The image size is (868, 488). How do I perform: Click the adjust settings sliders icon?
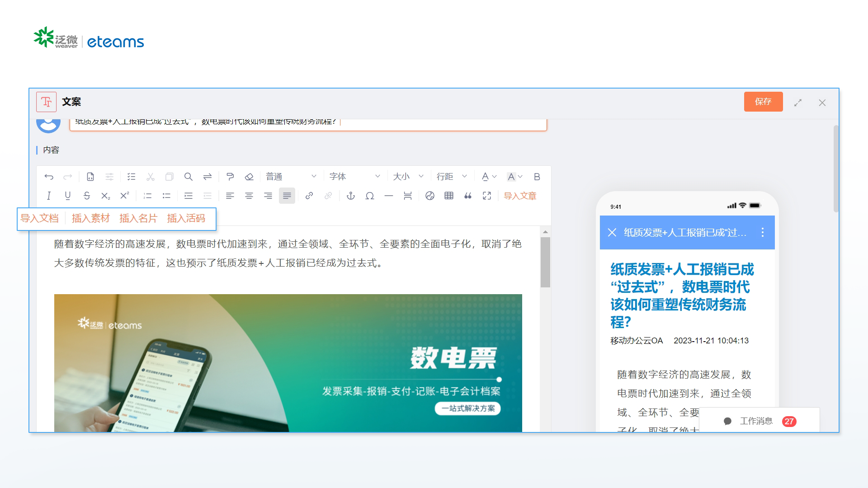coord(109,177)
